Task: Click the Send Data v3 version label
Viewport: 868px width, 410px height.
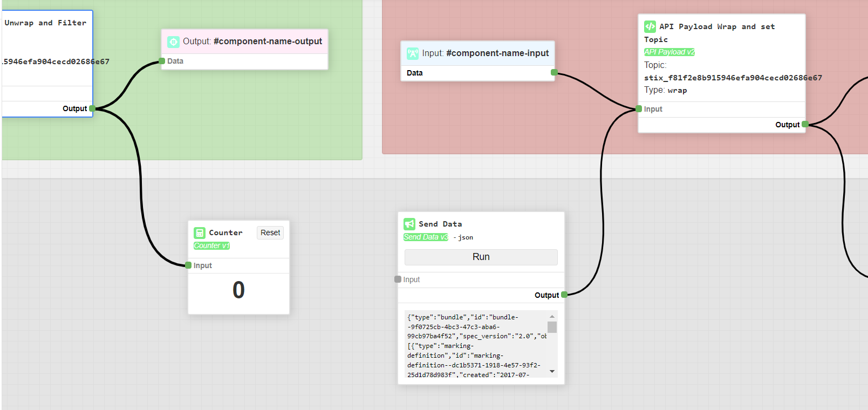Action: [426, 237]
